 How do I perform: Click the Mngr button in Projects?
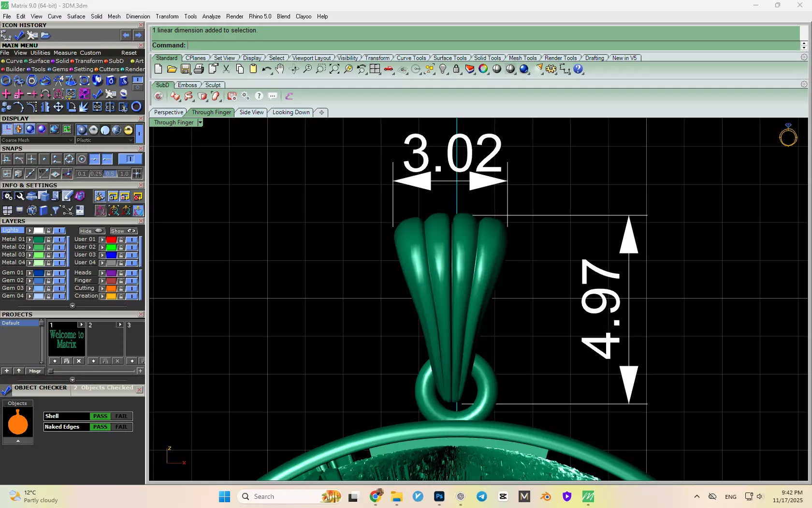pyautogui.click(x=35, y=371)
